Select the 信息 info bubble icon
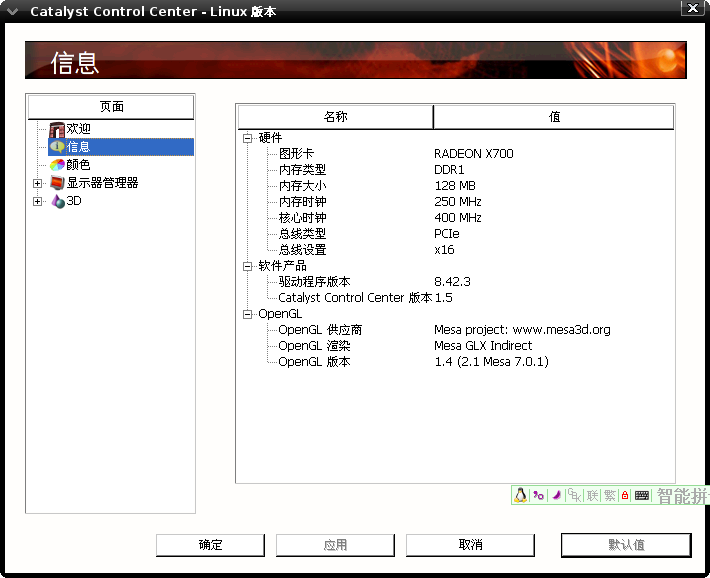Viewport: 710px width, 578px height. pos(57,147)
